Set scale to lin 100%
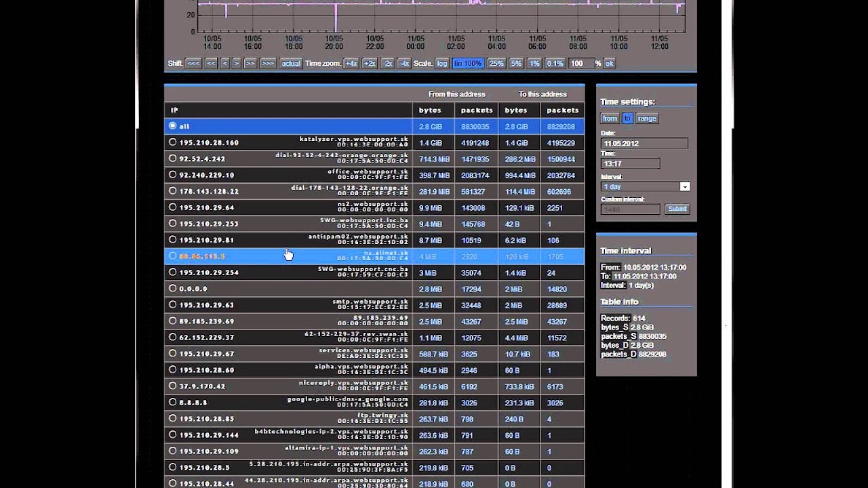Screen dimensions: 868x488 tap(468, 63)
